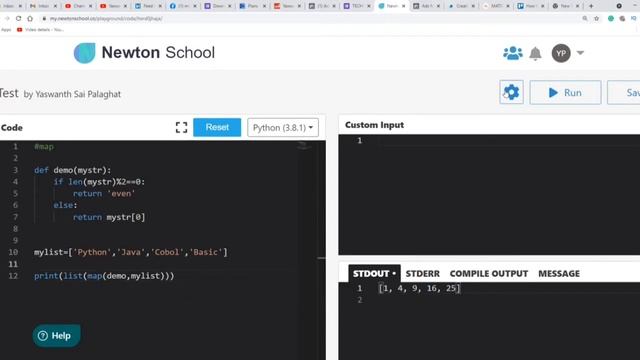The height and width of the screenshot is (360, 640).
Task: Click the else: line in code
Action: coord(65,205)
